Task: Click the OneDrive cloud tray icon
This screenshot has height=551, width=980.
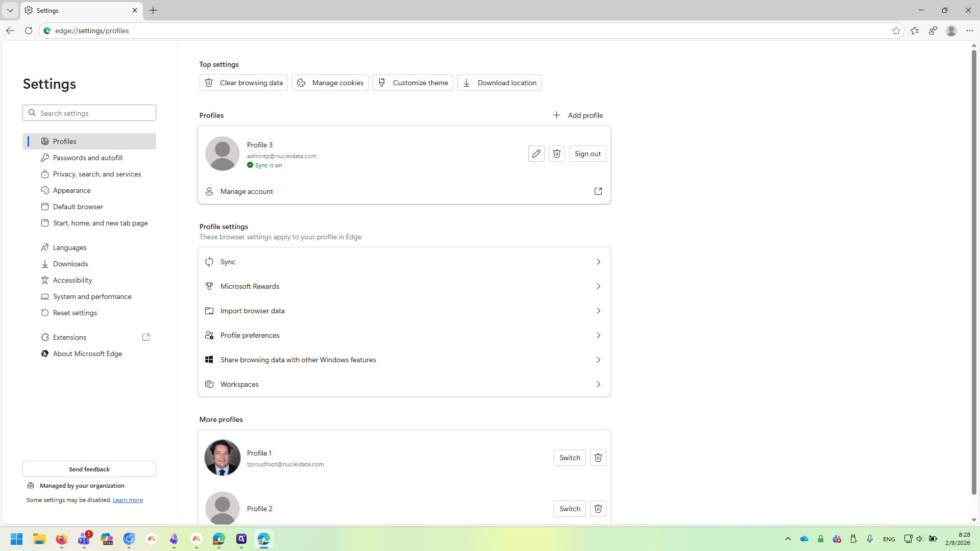Action: 804,539
